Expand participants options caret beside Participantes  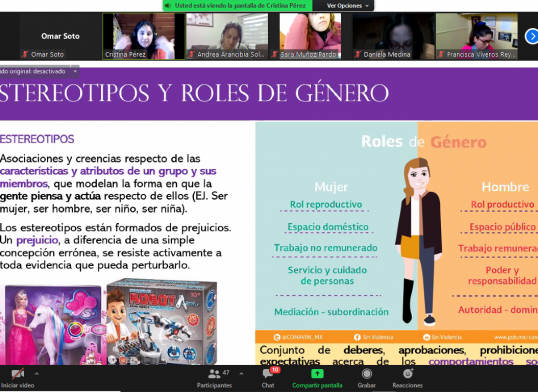point(241,374)
